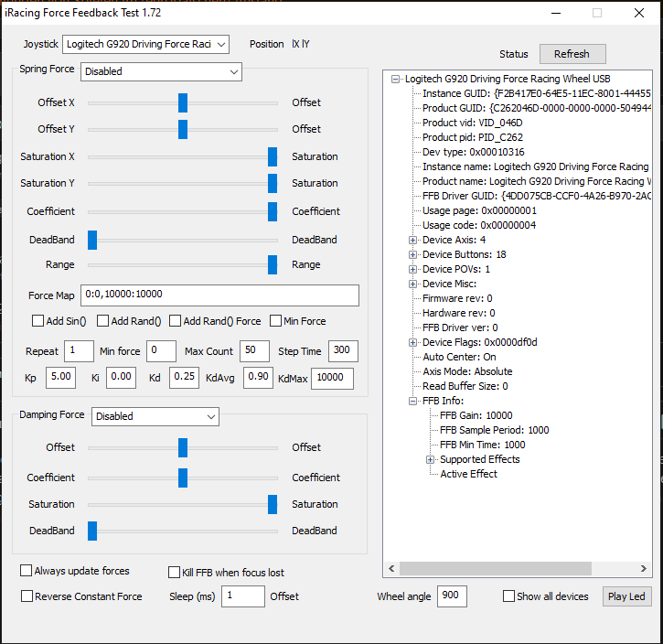This screenshot has width=663, height=644.
Task: Expand the Device Flags node
Action: [x=412, y=342]
